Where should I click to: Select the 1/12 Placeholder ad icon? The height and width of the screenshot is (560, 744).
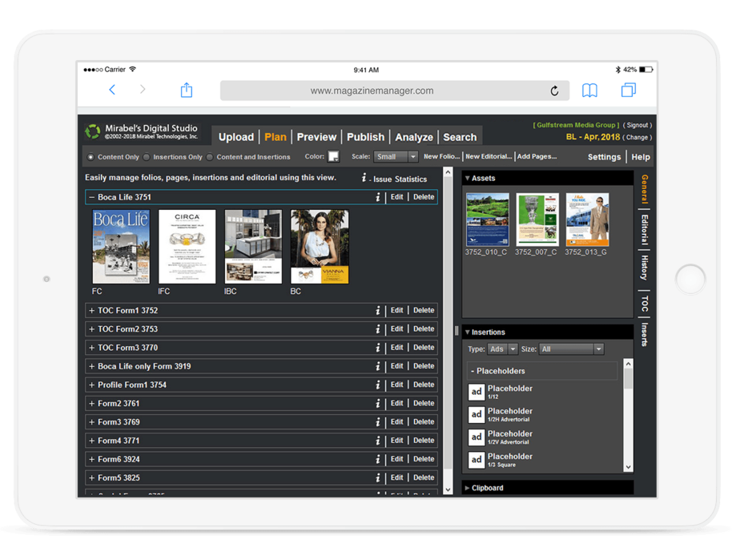[475, 392]
